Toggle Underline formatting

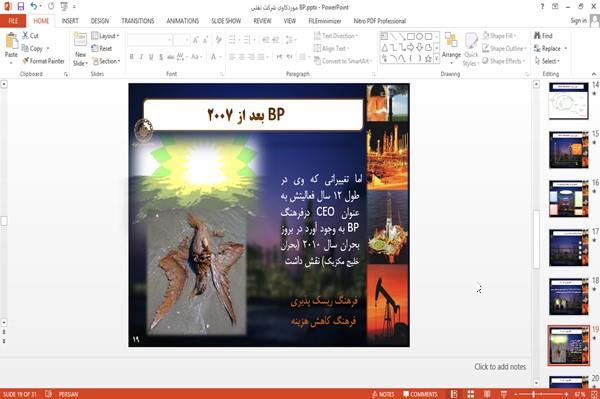(x=151, y=57)
